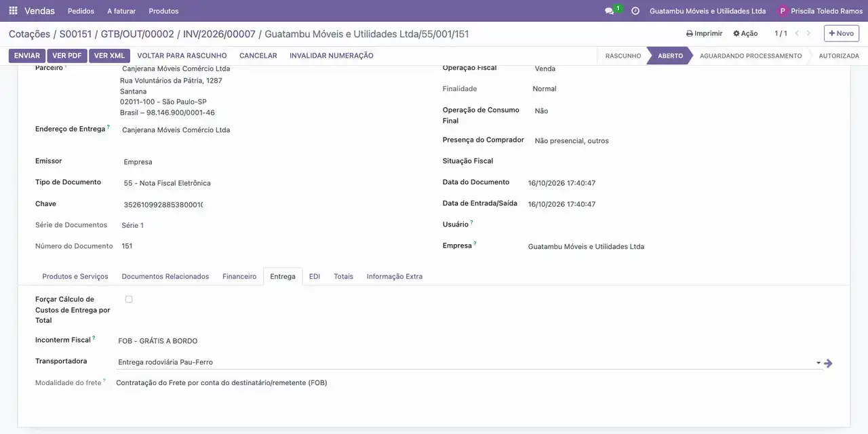Switch to Produtos e Serviços tab
This screenshot has width=868, height=434.
pyautogui.click(x=75, y=277)
